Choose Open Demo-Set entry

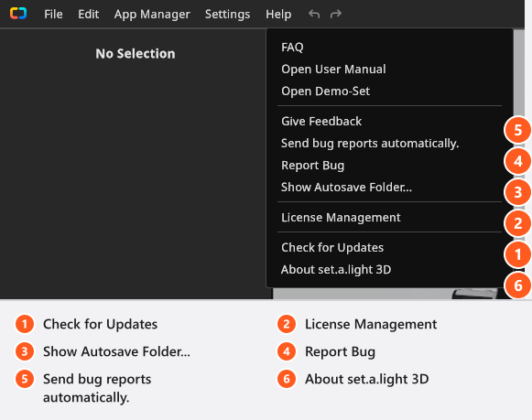389,92
